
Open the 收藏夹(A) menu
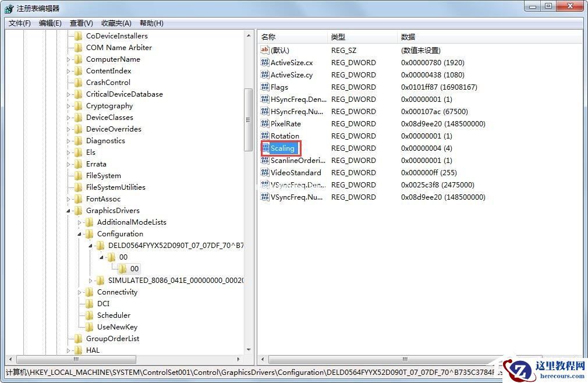tap(115, 23)
